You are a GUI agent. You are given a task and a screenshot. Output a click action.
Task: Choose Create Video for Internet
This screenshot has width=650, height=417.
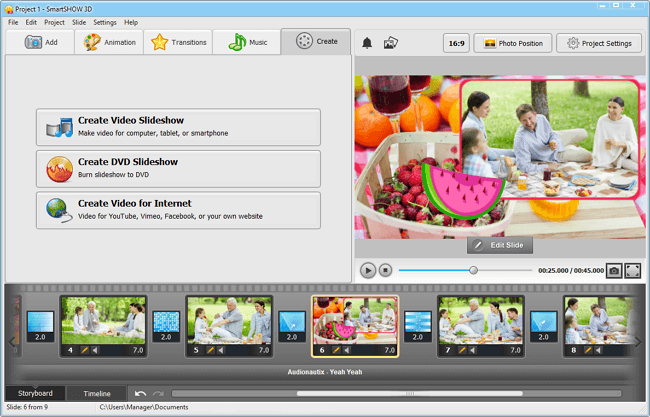[178, 210]
